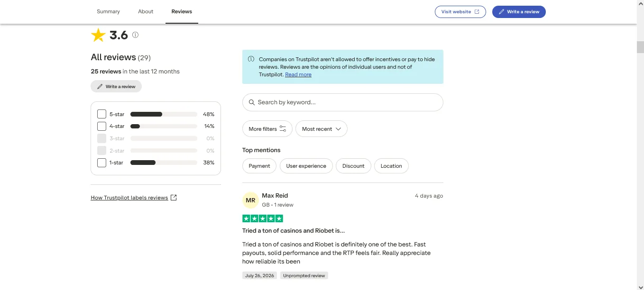Click the five green stars on Max Reid's review

tap(263, 218)
